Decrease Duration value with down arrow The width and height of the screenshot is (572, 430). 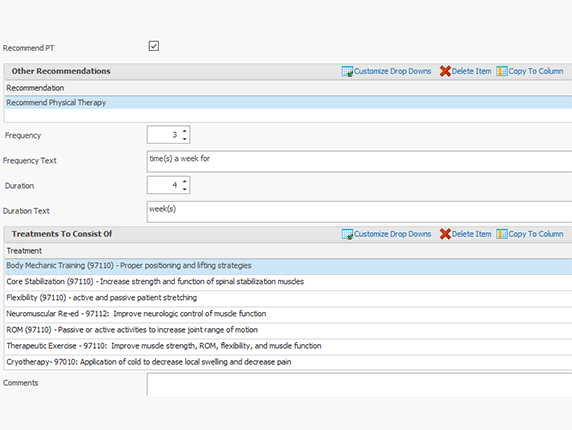tap(185, 189)
